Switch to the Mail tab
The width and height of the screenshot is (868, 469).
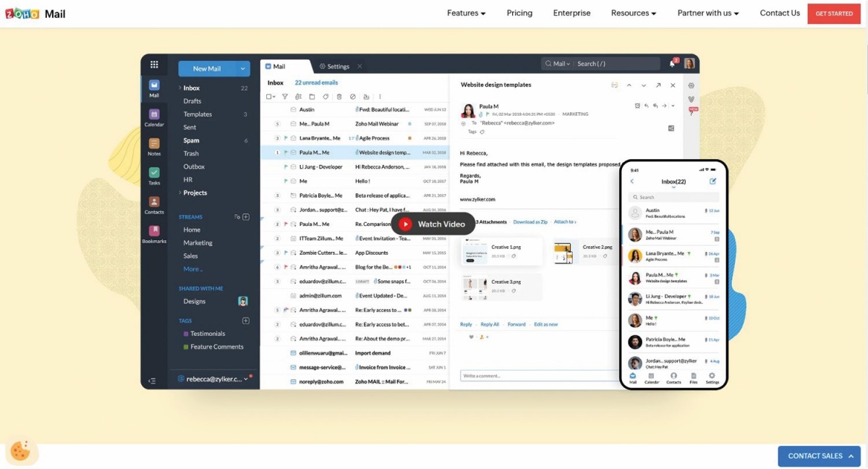point(285,67)
